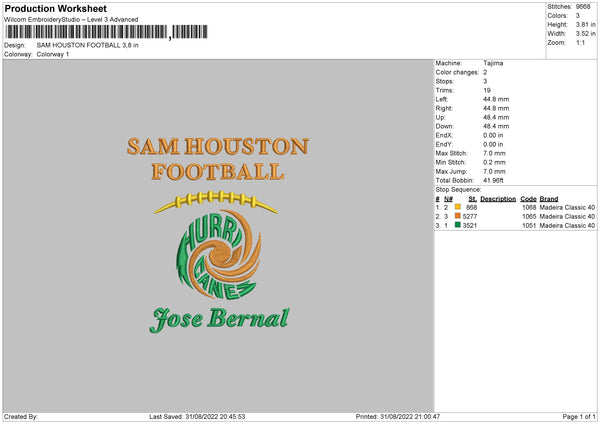Image resolution: width=600 pixels, height=424 pixels.
Task: Click the 'Description' column header
Action: tap(498, 199)
